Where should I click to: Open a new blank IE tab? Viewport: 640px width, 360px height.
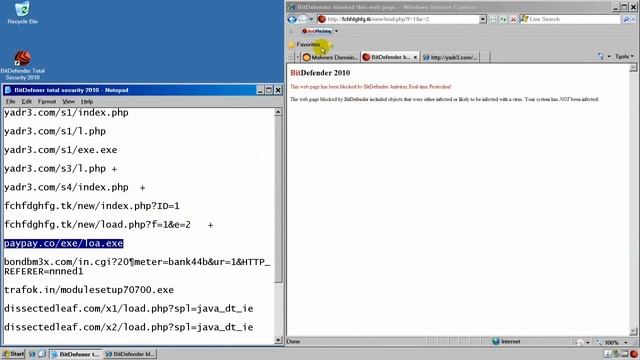pos(484,58)
